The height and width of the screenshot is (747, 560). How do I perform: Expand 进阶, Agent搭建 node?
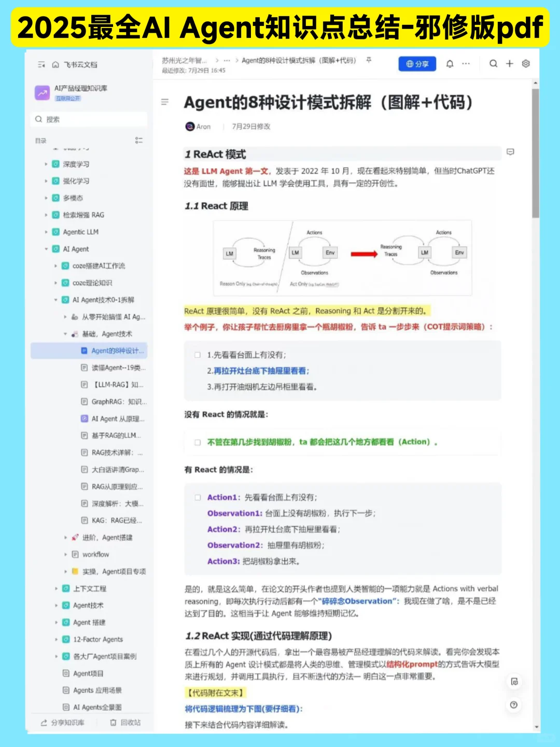(x=65, y=538)
